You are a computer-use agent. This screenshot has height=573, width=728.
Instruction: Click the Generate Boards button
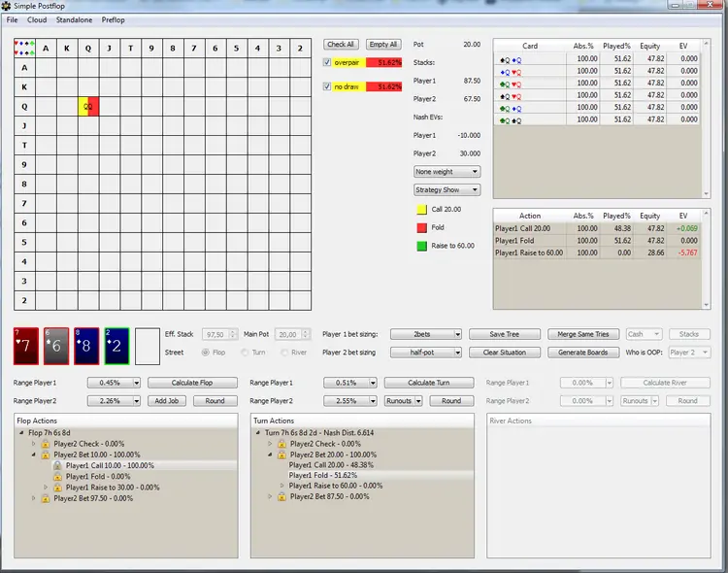(x=583, y=353)
